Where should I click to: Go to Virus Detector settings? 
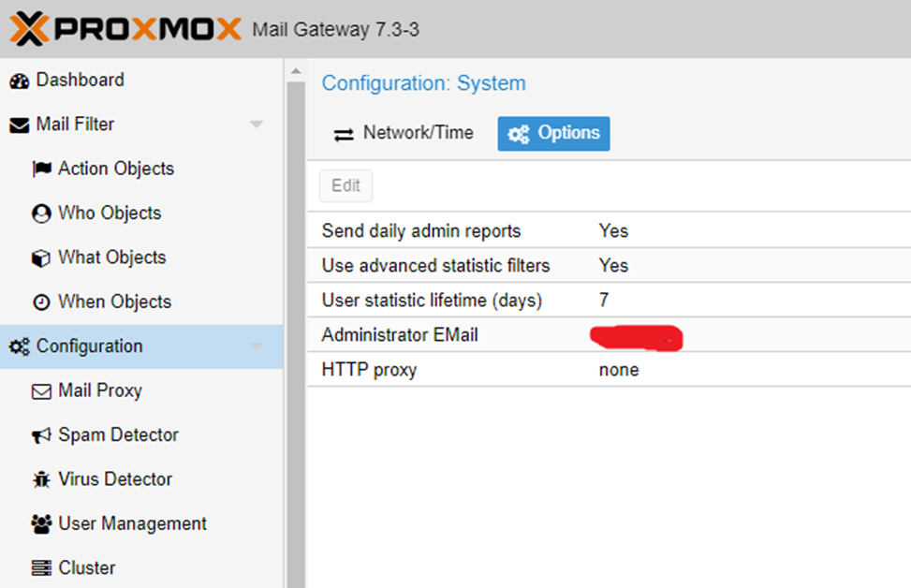[141, 479]
